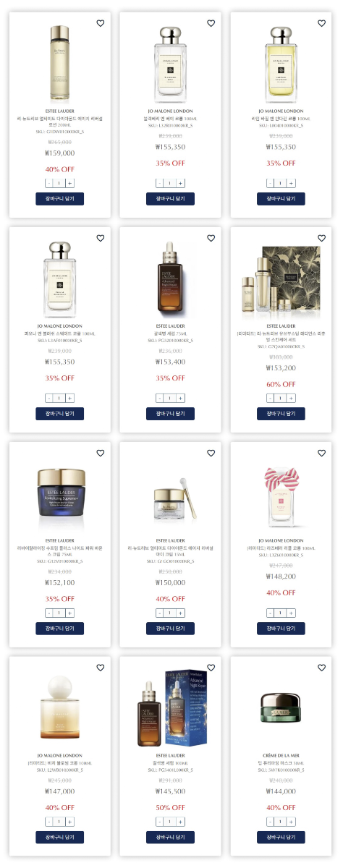Heart the ₩144,000 Crème de la Mer mask
This screenshot has width=343, height=868.
point(322,668)
